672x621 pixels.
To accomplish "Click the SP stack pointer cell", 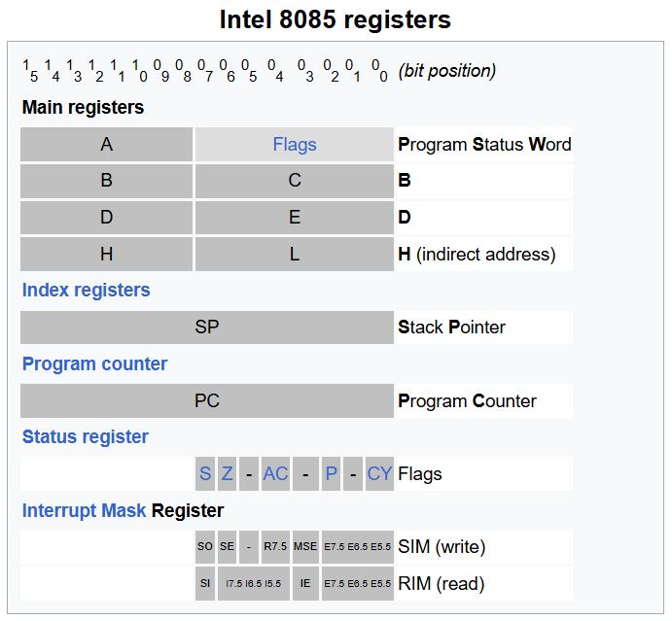I will (x=206, y=328).
